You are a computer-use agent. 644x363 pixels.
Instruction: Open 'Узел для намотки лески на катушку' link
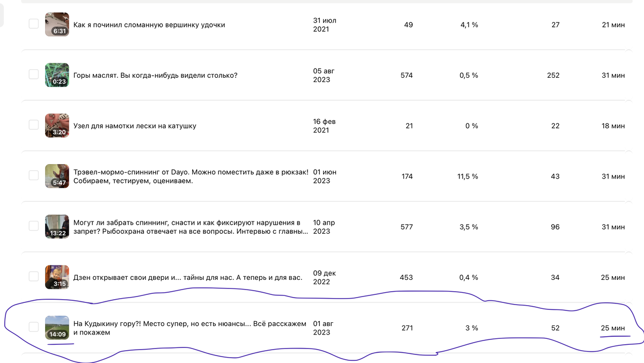point(135,125)
